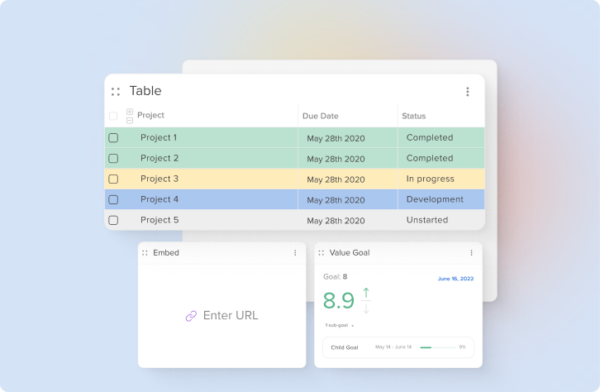Sort by the Due Date column header
600x392 pixels.
(320, 116)
